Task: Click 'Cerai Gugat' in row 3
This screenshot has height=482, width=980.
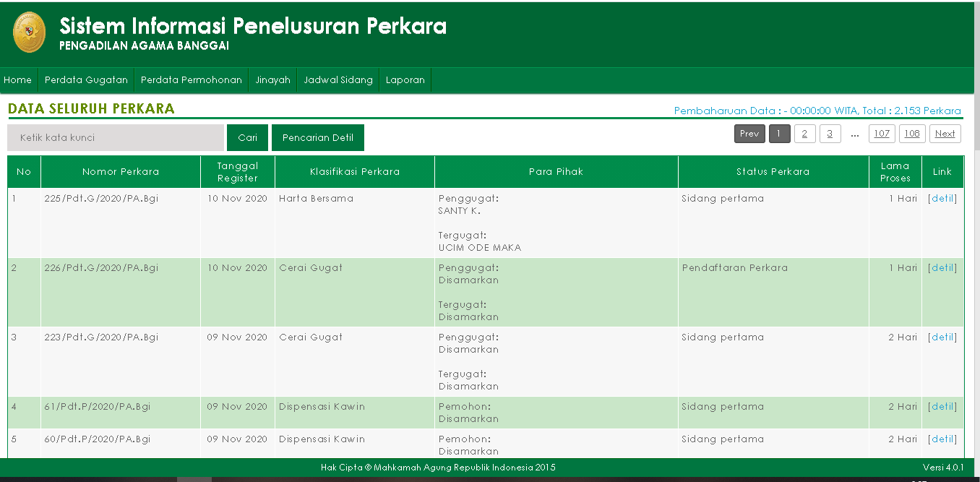Action: point(311,337)
